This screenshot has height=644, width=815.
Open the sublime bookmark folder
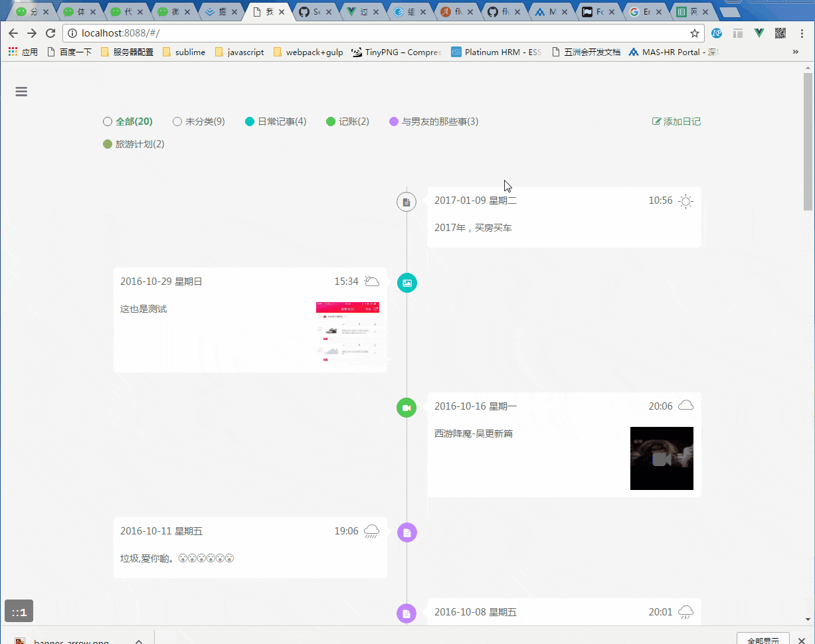pyautogui.click(x=184, y=52)
